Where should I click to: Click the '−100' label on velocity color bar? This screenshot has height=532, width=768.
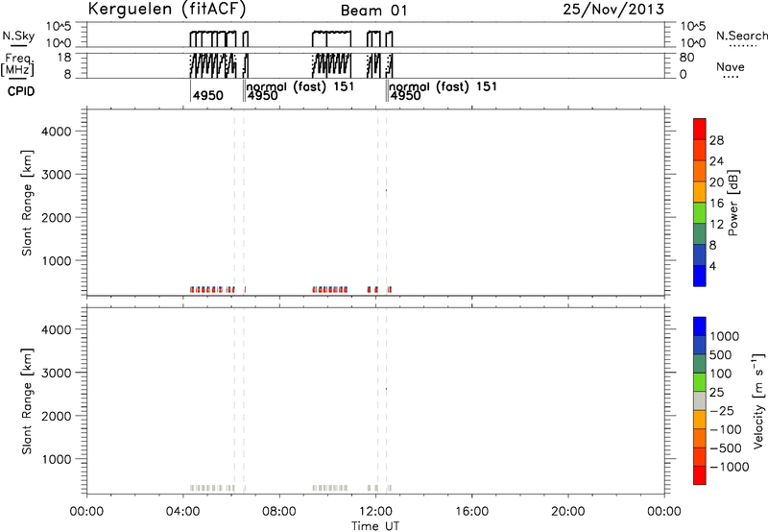point(725,429)
